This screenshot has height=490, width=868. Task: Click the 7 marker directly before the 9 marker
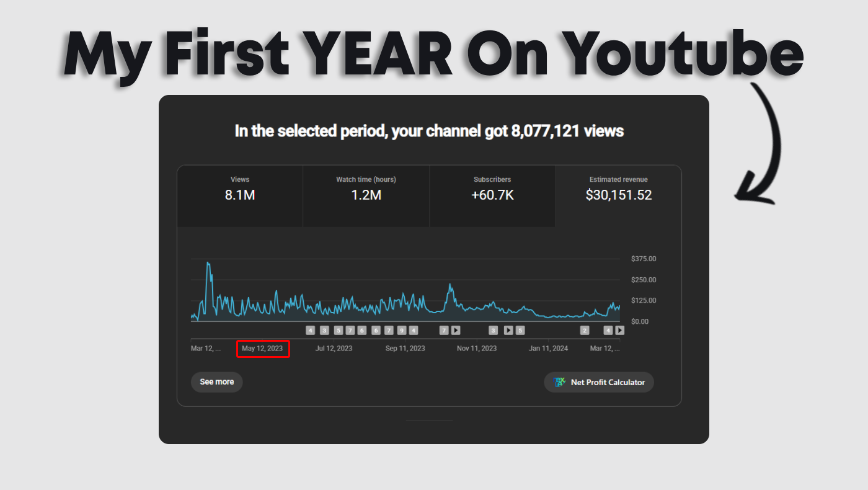[389, 331]
